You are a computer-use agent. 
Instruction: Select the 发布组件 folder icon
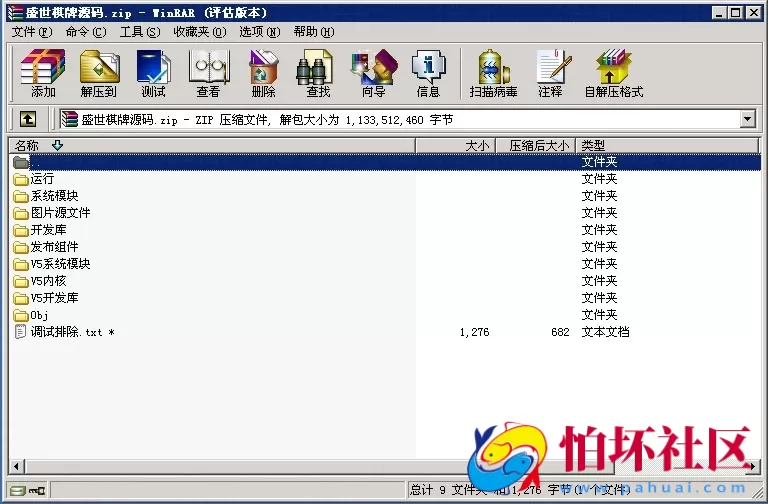coord(21,247)
